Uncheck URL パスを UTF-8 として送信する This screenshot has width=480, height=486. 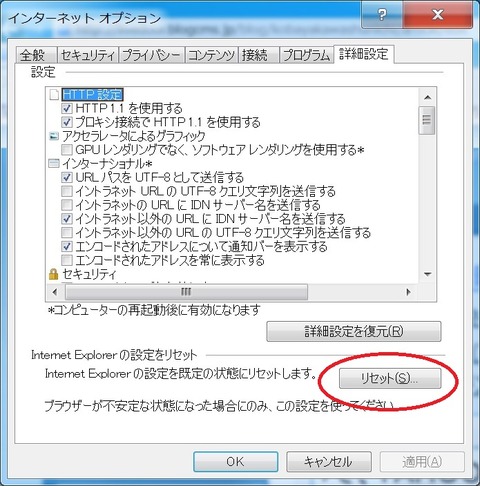coord(67,178)
